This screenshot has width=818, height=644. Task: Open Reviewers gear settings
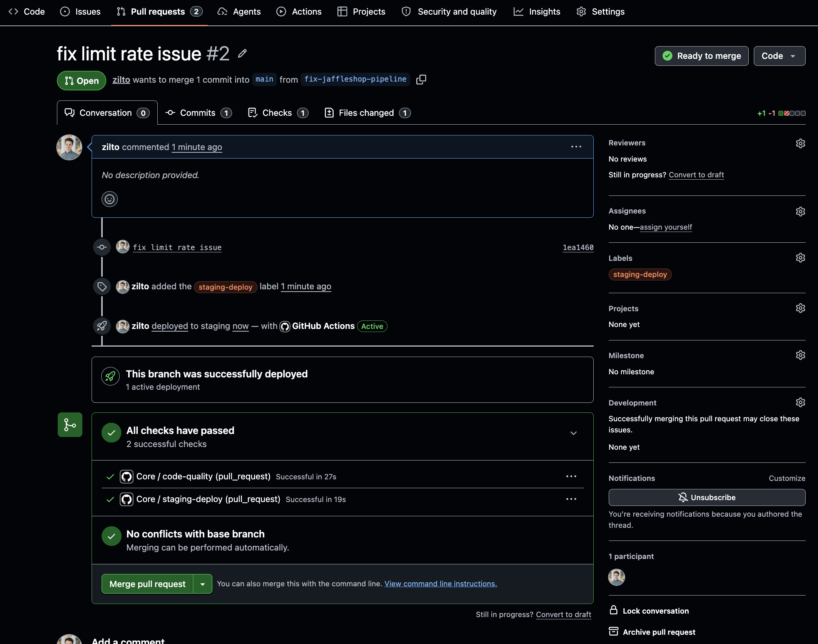click(x=800, y=143)
